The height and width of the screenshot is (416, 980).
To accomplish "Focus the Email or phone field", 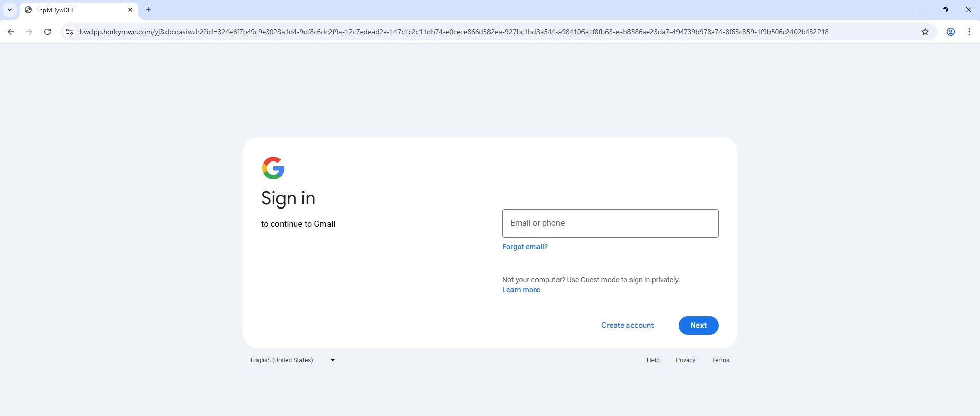I will (x=610, y=223).
